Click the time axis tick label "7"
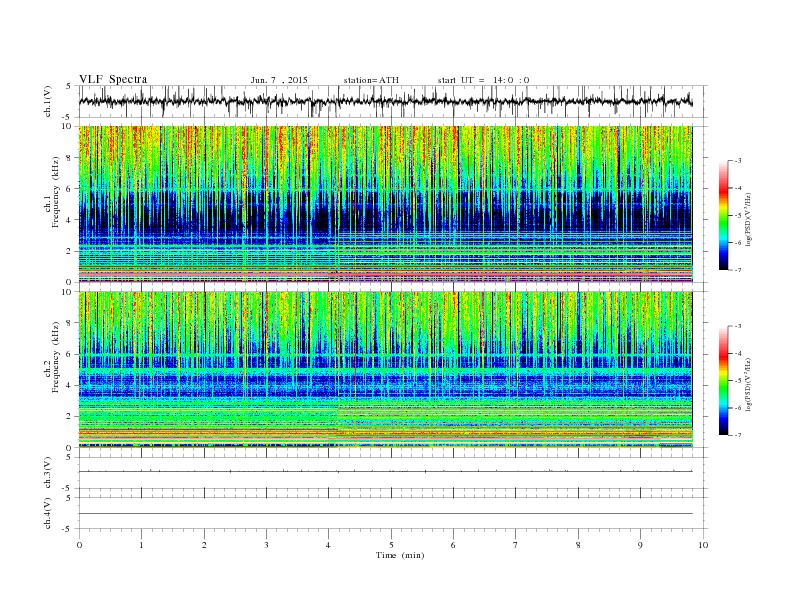Viewport: 792px width, 612px height. [x=516, y=545]
